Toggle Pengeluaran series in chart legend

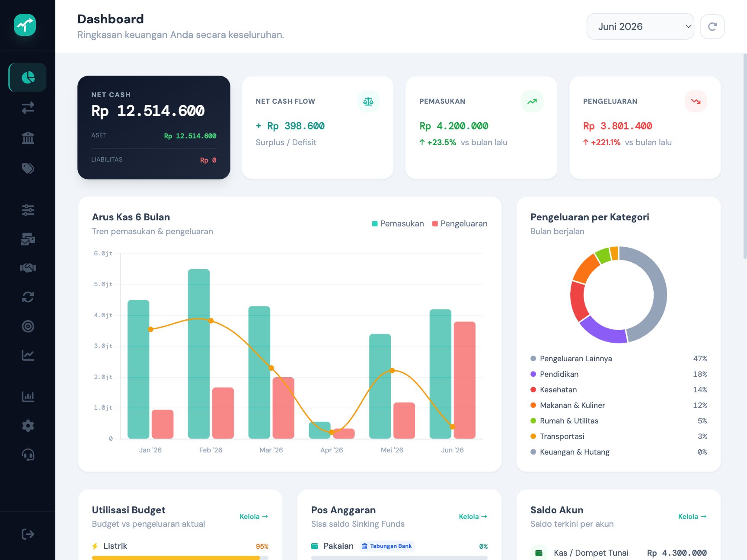(x=460, y=224)
